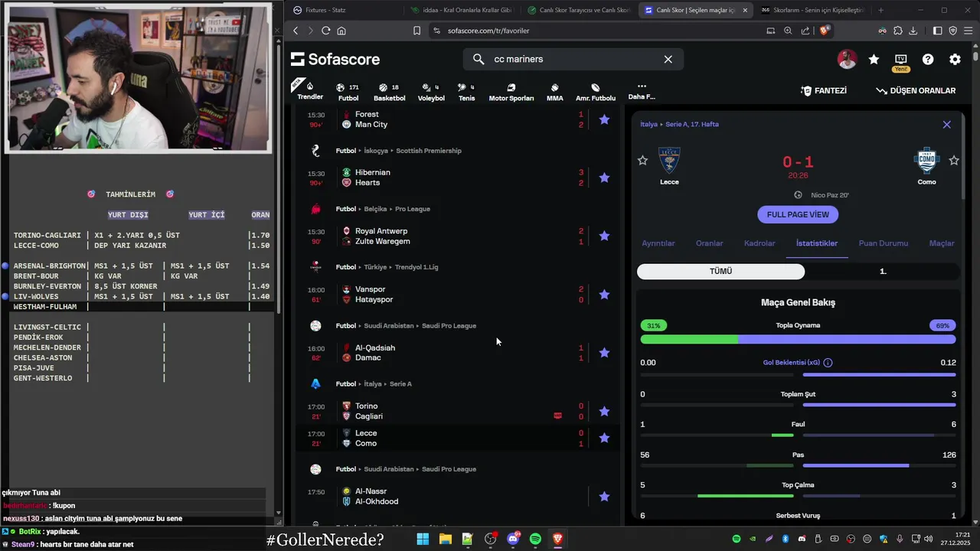Screen dimensions: 980x551
Task: Open DÜŞEN ORANLAR link
Action: [x=916, y=90]
